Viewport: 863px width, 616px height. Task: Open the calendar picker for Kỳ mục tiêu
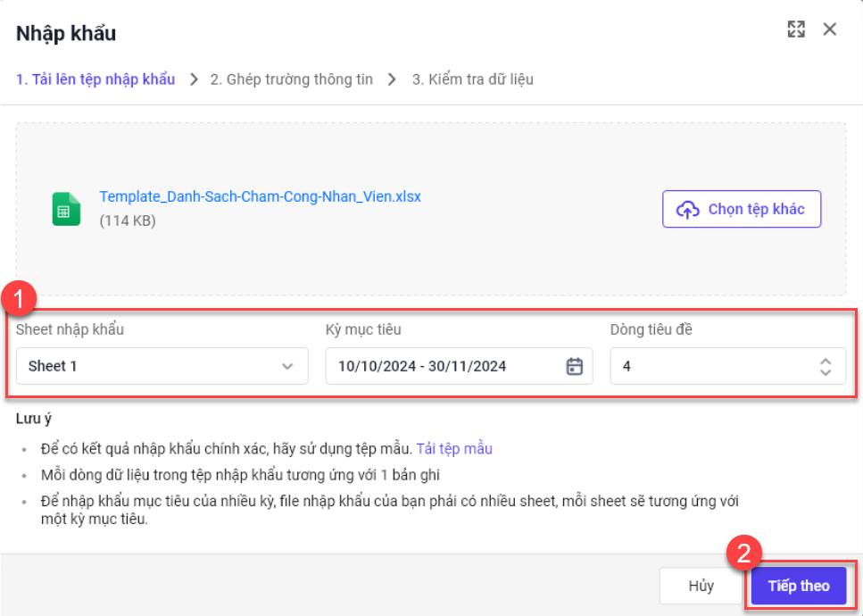coord(574,366)
